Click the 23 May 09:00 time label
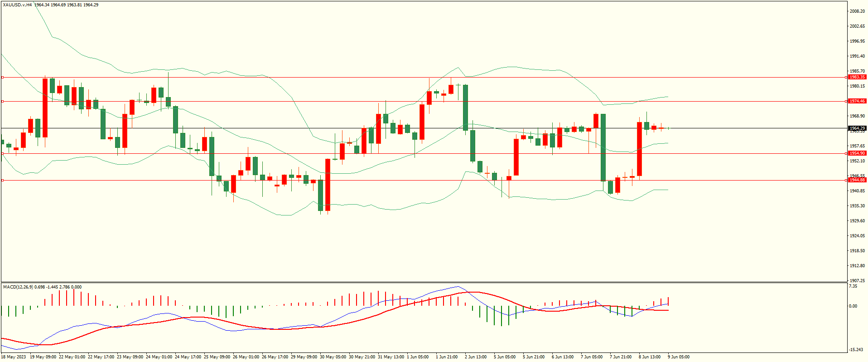Viewport: 868px width, 362px height. [130, 357]
